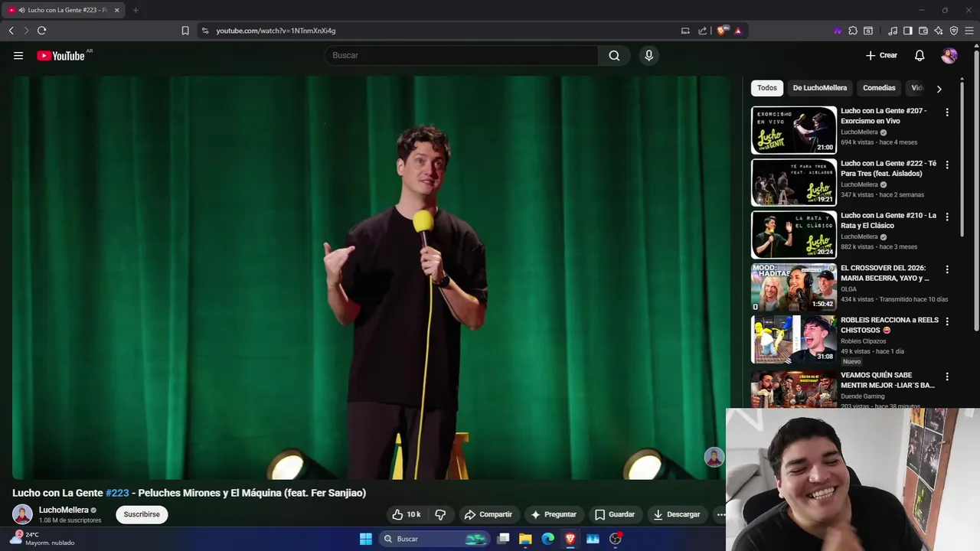Viewport: 980px width, 551px height.
Task: Open the music note playlist icon
Action: 893,31
